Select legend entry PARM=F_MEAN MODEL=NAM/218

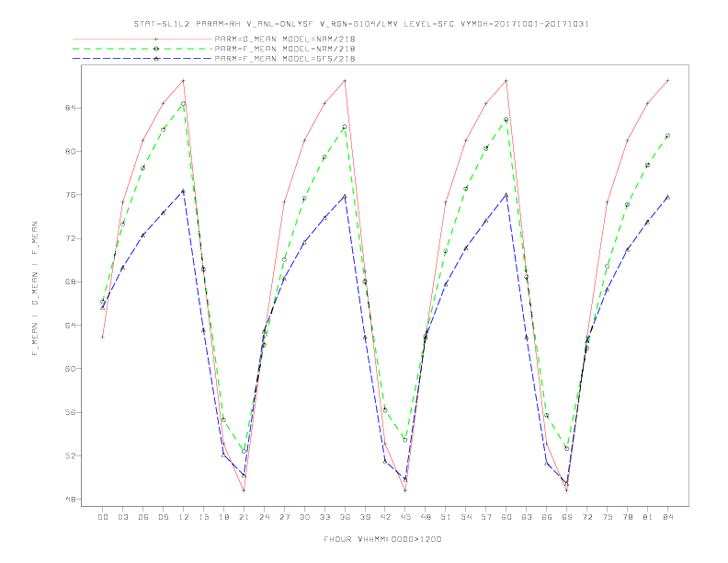pyautogui.click(x=285, y=49)
